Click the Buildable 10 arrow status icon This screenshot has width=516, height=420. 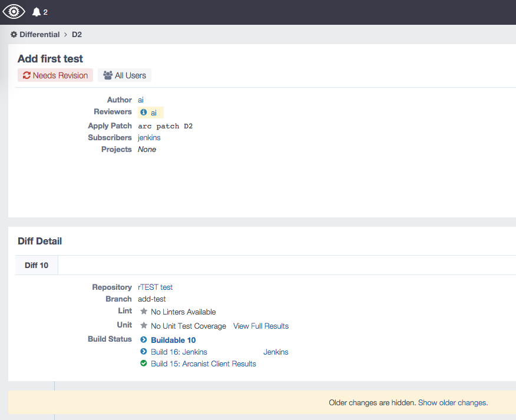pyautogui.click(x=144, y=340)
